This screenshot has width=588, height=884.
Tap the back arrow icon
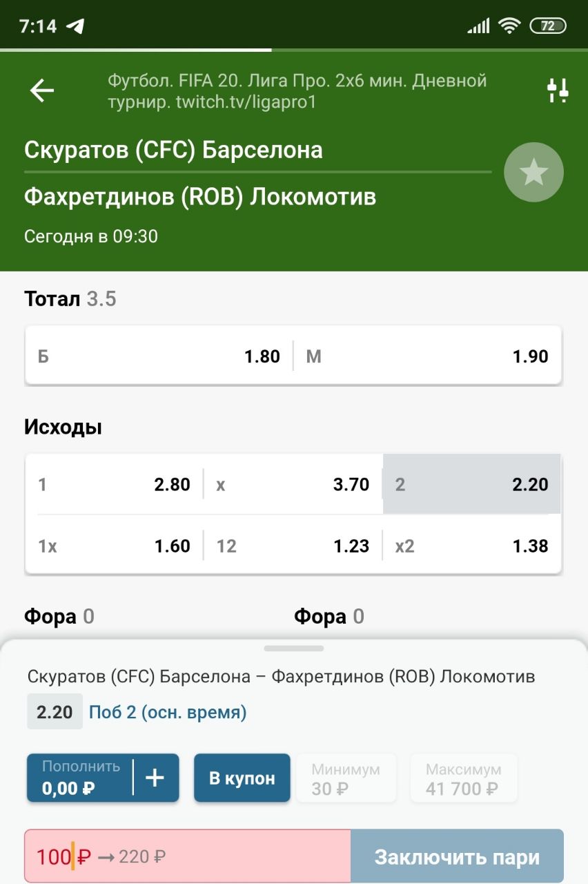(x=42, y=90)
